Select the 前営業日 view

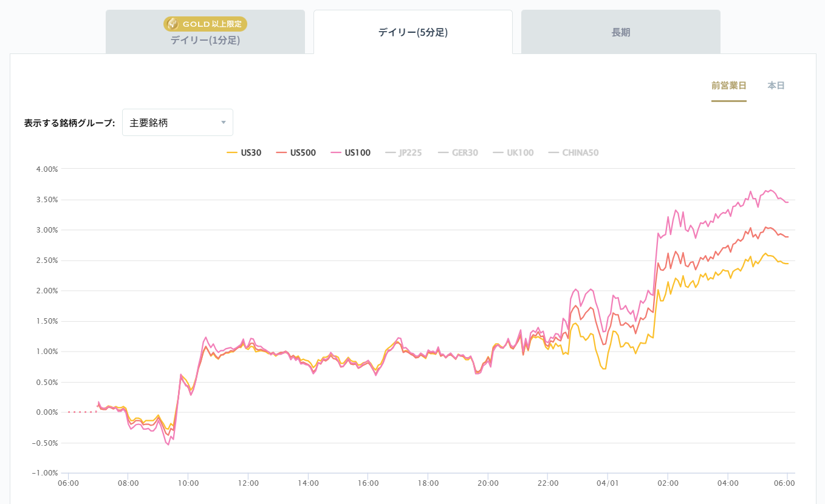point(728,86)
